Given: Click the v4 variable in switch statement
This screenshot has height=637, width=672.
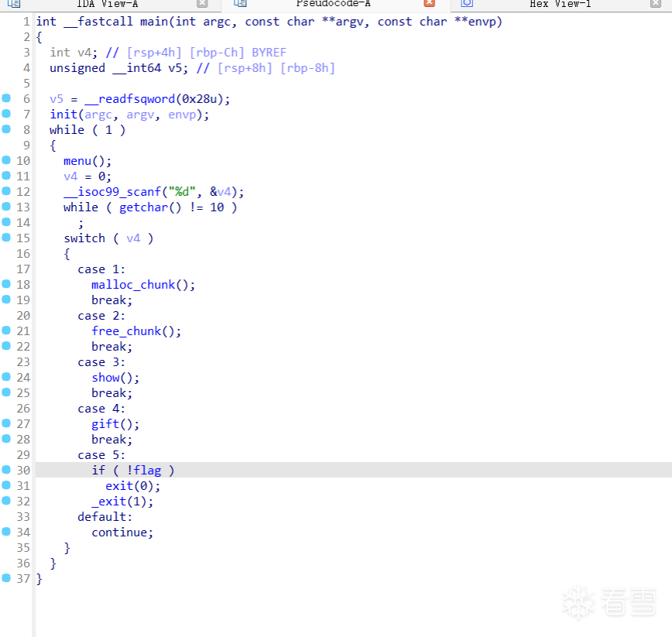Looking at the screenshot, I should click(x=133, y=238).
